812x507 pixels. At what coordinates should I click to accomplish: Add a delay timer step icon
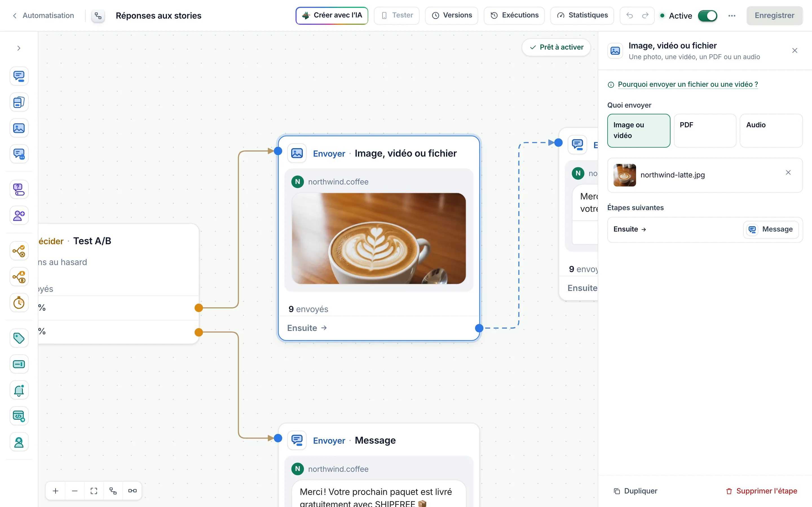click(x=19, y=303)
